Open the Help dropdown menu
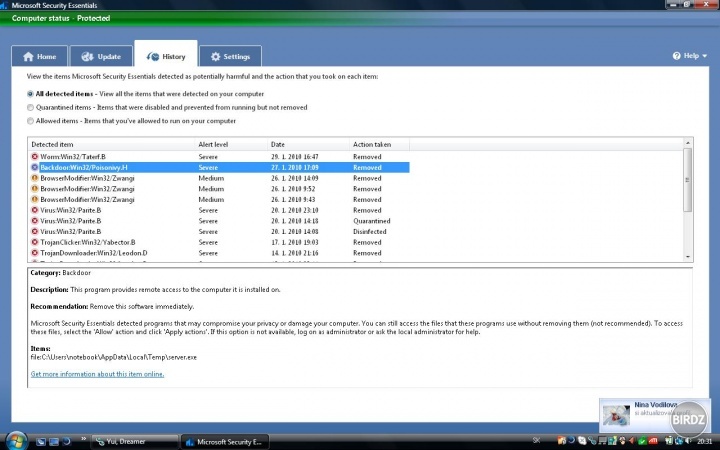This screenshot has width=720, height=450. 690,56
